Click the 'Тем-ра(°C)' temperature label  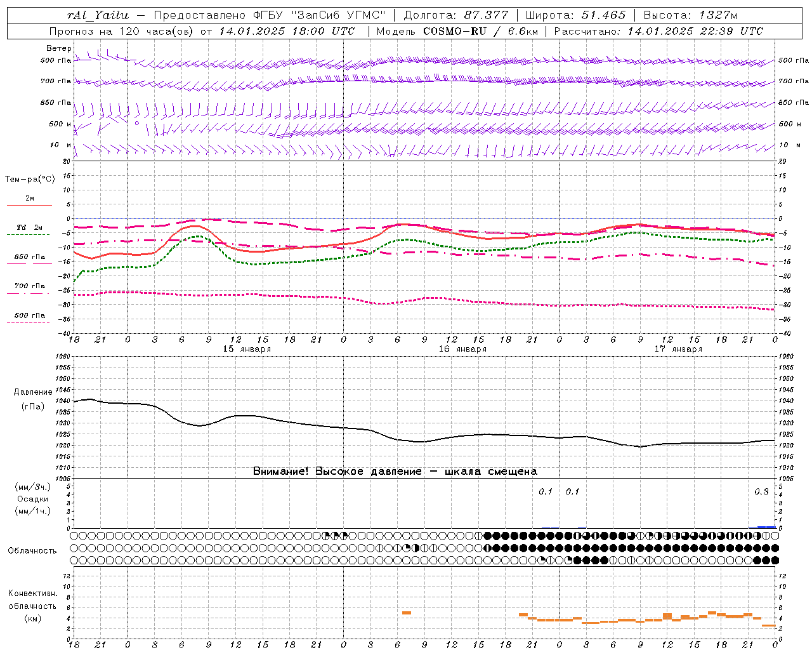coord(30,180)
